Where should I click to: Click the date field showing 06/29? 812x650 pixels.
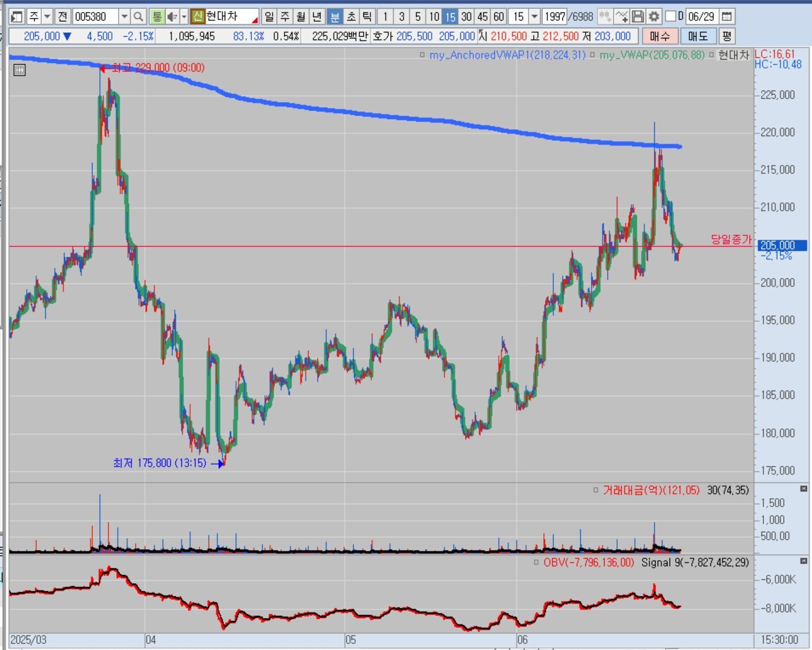pos(701,16)
